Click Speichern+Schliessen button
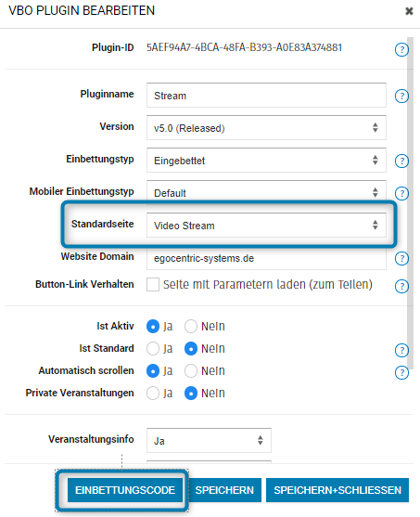 point(337,490)
